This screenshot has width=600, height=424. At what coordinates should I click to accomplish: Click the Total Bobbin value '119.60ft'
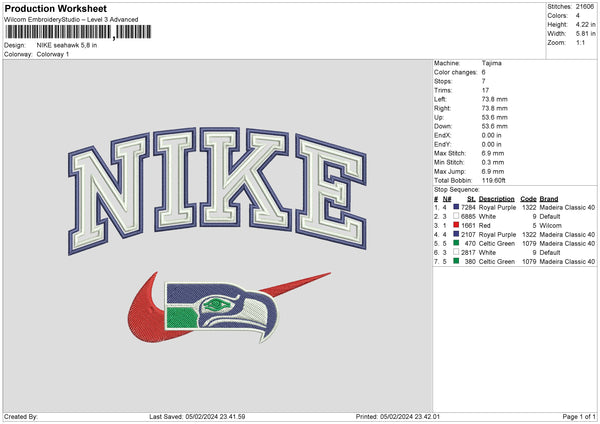click(494, 180)
